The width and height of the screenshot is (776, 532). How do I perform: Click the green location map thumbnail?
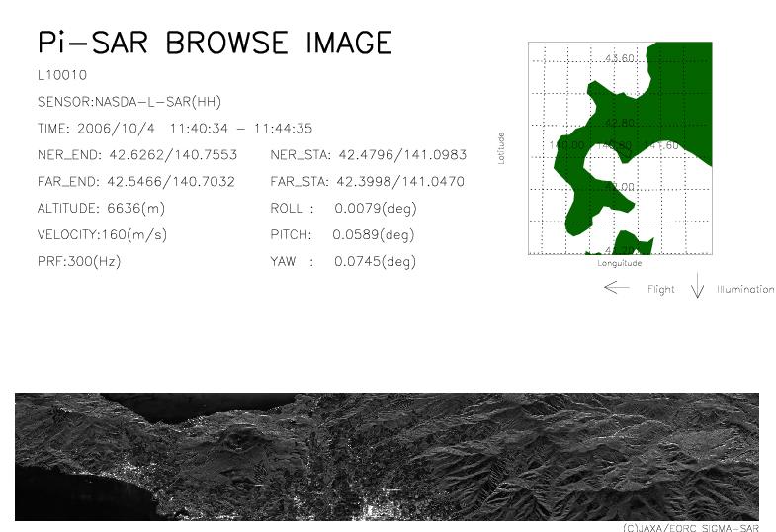(x=620, y=148)
